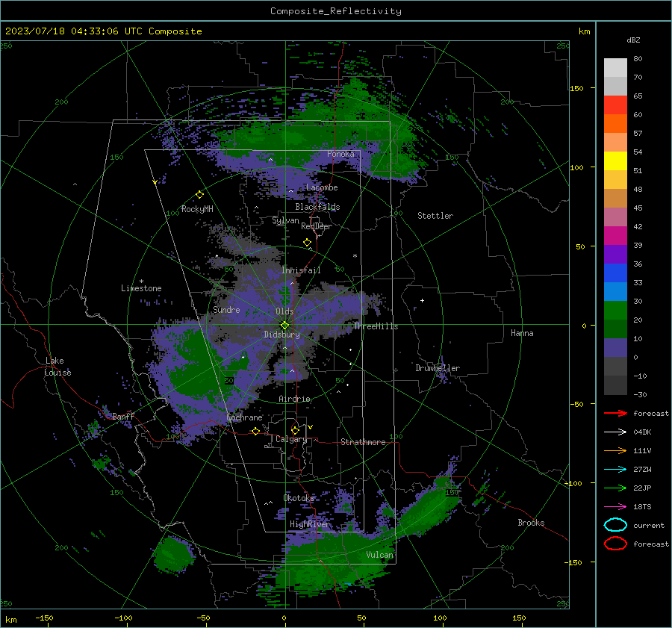Select the 33 dBZ blue swatch
The width and height of the screenshot is (672, 628).
point(615,273)
